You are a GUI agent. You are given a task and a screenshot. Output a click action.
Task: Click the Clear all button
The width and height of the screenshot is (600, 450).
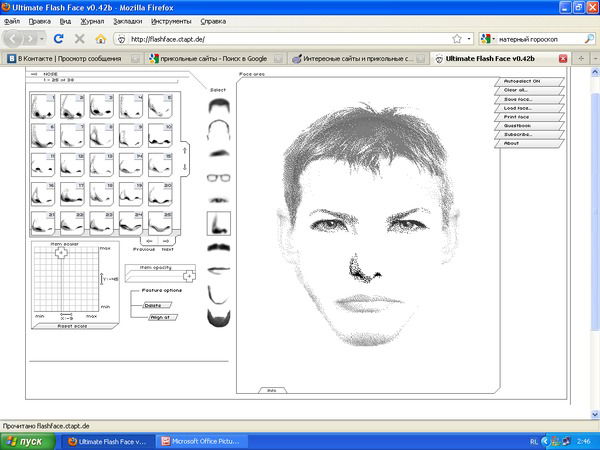520,90
